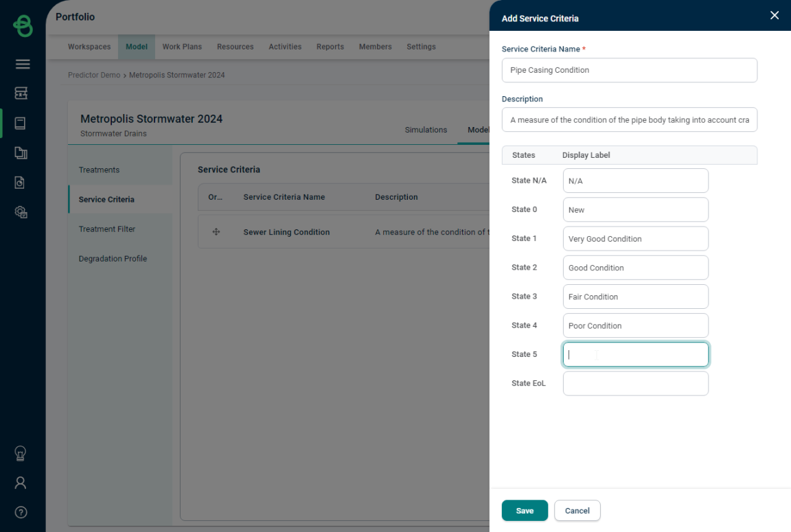Focus the Service Criteria Name field
The width and height of the screenshot is (791, 532).
click(x=629, y=70)
